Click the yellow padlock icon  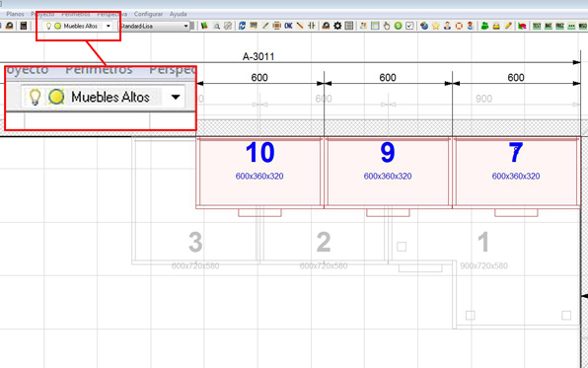(496, 26)
